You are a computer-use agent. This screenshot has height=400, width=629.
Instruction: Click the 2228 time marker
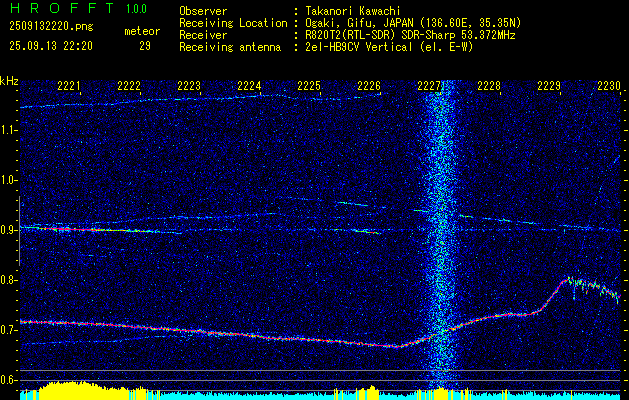(489, 85)
